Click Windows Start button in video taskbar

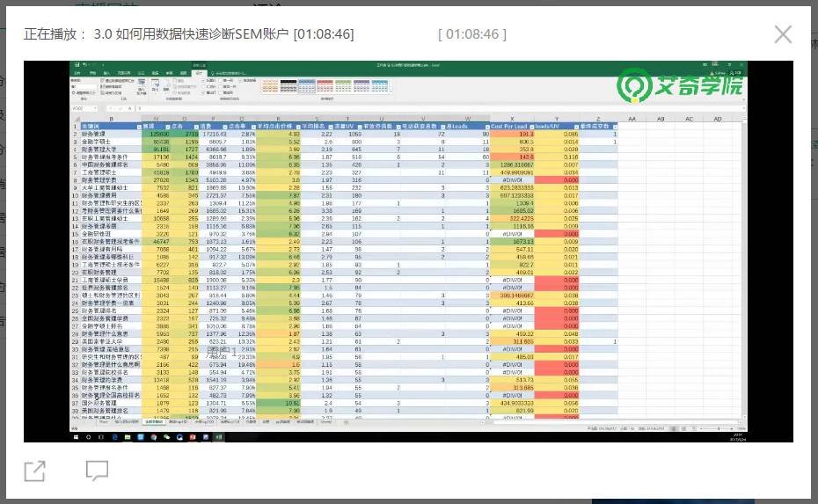pyautogui.click(x=77, y=436)
